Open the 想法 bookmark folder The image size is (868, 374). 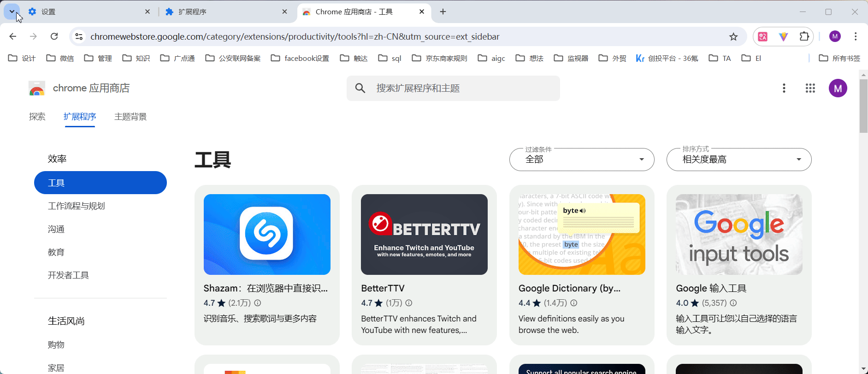(x=530, y=58)
